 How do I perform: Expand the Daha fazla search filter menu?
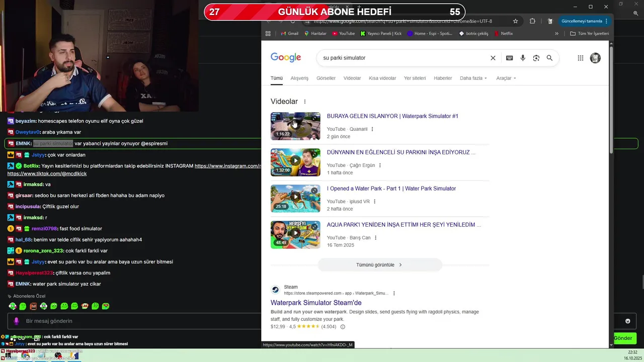point(473,78)
